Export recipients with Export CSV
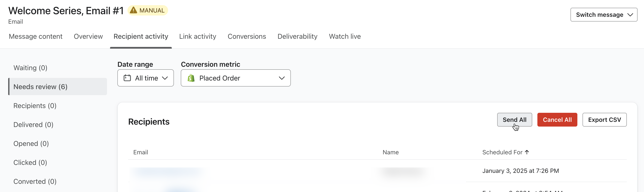Viewport: 644px width, 192px height. click(604, 120)
